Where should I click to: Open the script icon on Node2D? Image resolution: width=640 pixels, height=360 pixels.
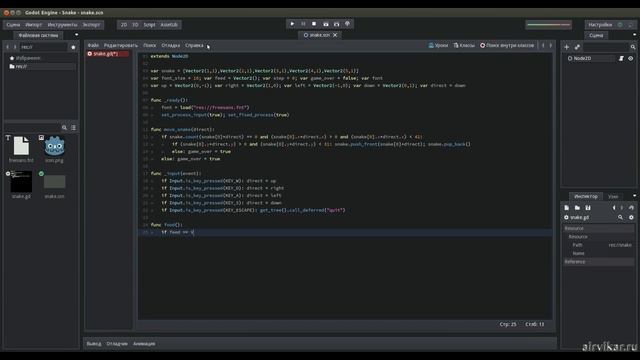click(x=621, y=58)
